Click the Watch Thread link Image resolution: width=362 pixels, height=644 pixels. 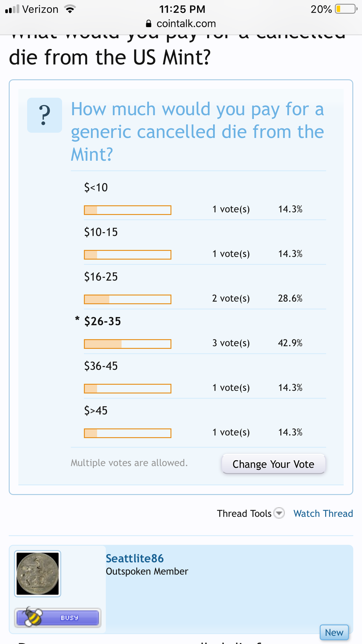[323, 514]
